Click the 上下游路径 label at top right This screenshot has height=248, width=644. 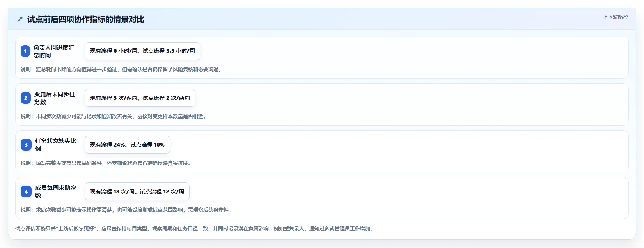615,17
